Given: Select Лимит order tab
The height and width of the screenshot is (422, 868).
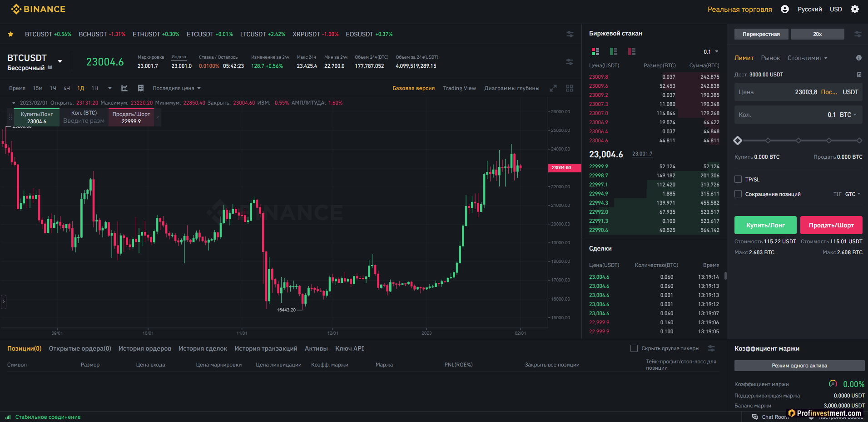Looking at the screenshot, I should point(744,58).
